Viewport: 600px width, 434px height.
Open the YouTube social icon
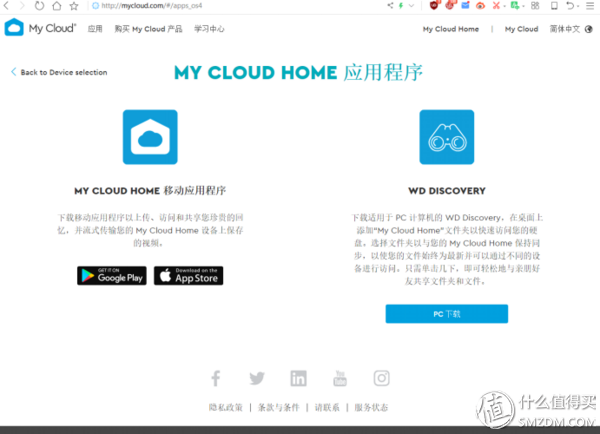click(x=340, y=379)
